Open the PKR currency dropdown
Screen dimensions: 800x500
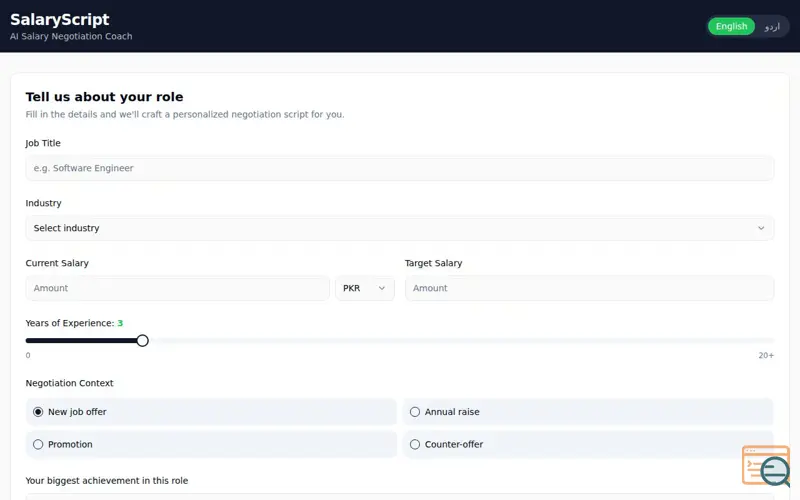(x=365, y=288)
